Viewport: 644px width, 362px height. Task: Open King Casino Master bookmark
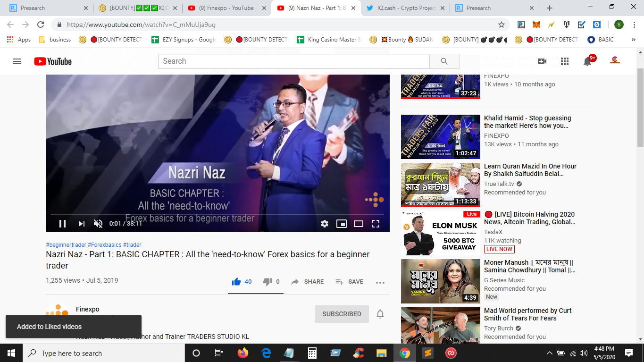pyautogui.click(x=329, y=40)
